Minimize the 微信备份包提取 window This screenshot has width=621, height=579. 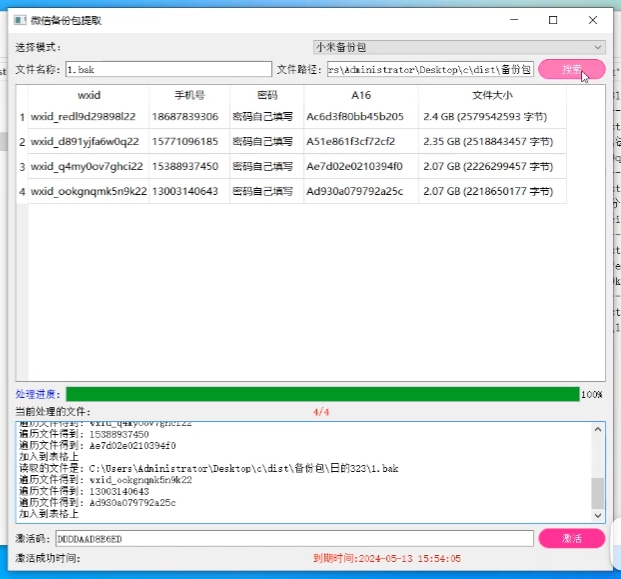click(x=514, y=20)
